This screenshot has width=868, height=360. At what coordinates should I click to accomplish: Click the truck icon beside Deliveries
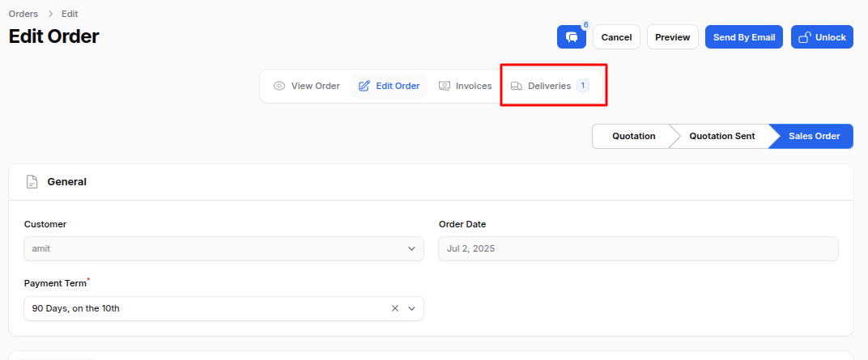pyautogui.click(x=517, y=87)
